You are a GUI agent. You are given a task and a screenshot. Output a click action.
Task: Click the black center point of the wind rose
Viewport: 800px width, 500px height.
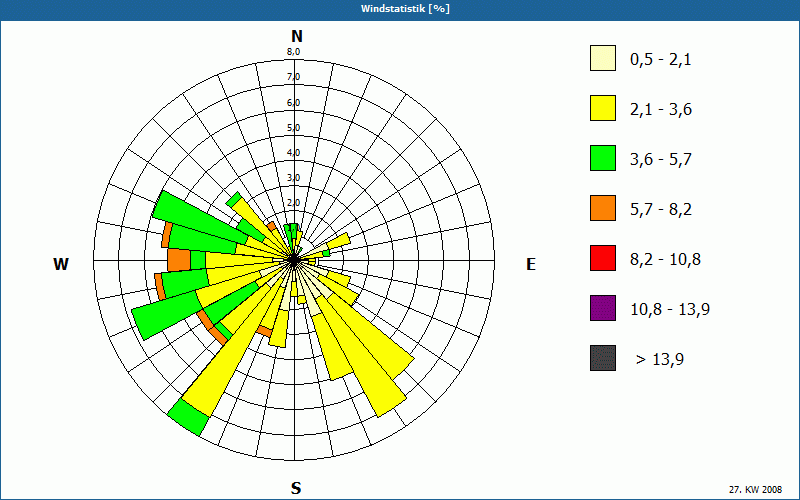(x=294, y=261)
